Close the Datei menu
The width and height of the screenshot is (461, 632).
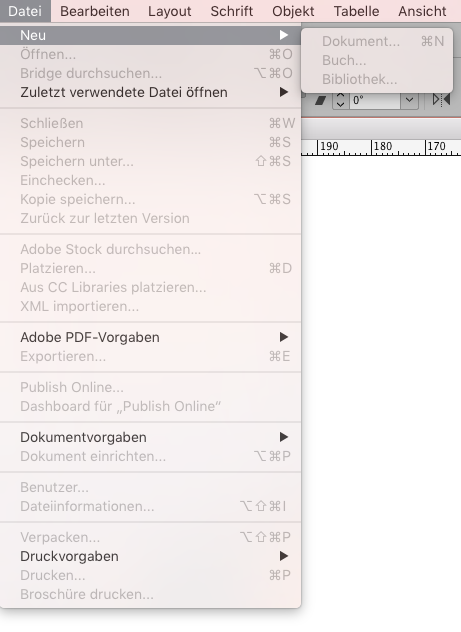(x=25, y=11)
